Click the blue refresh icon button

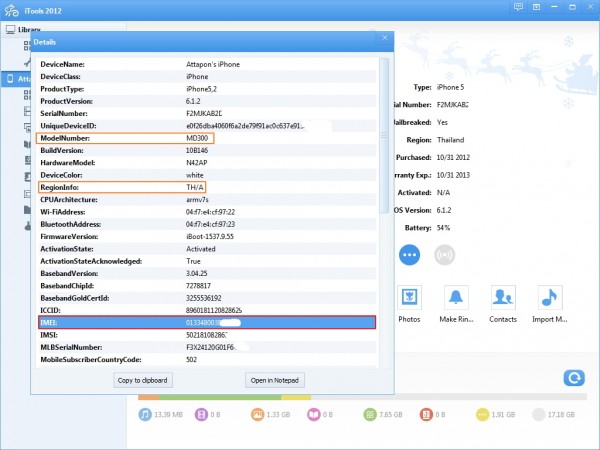tap(574, 378)
